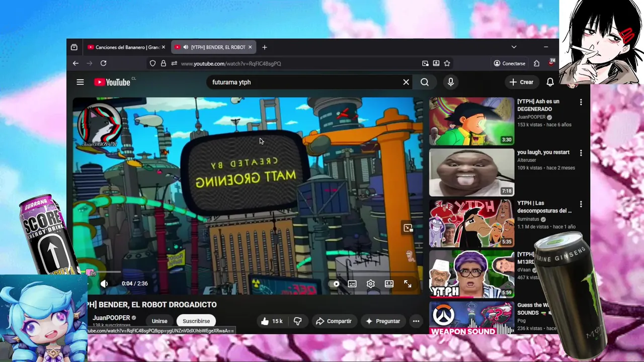Open the list-all-tabs chevron

514,47
